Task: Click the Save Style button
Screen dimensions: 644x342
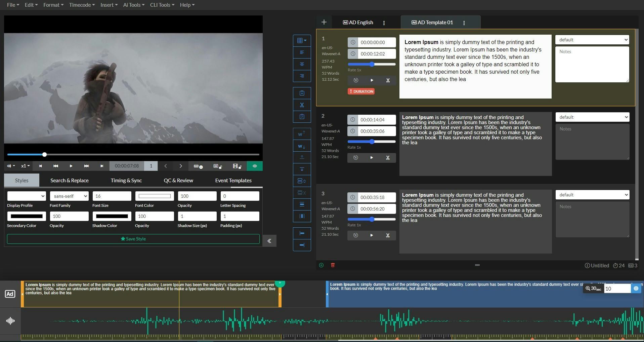Action: 133,239
